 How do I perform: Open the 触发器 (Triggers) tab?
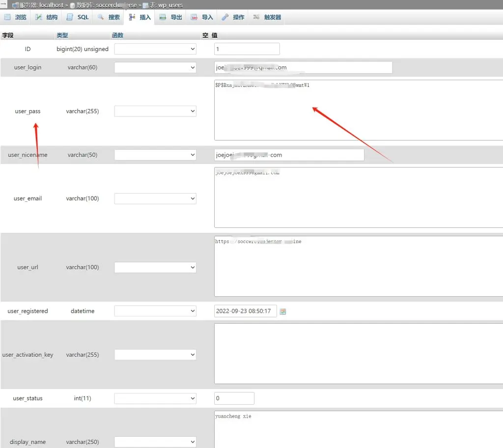(268, 17)
